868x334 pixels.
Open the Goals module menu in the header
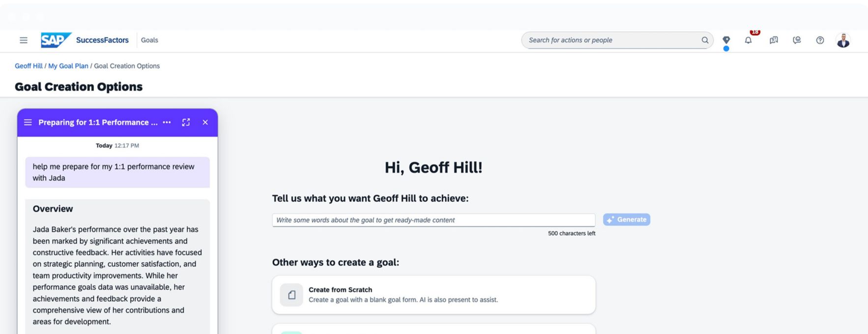[149, 40]
